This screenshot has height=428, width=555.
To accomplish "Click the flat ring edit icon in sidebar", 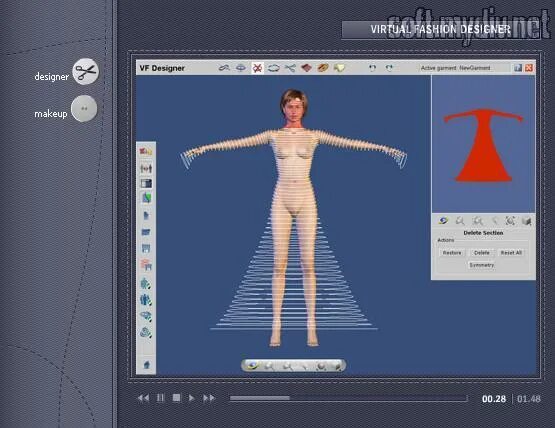I will pos(146,316).
